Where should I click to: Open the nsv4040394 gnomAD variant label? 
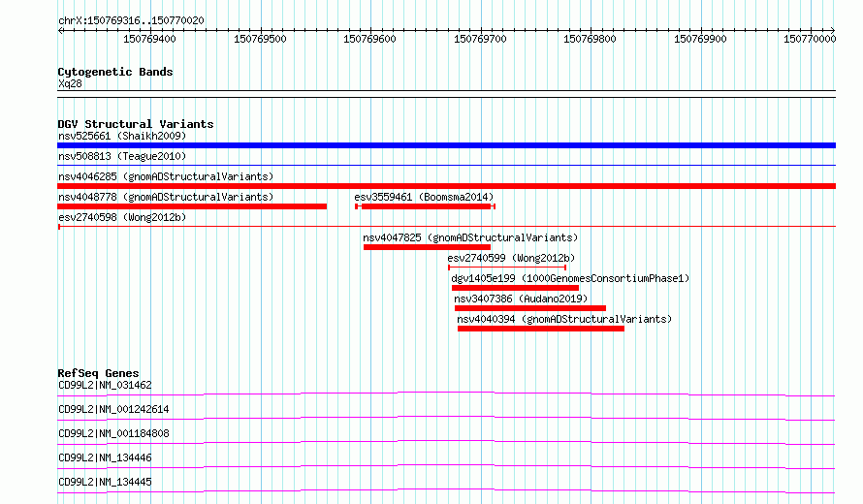564,319
